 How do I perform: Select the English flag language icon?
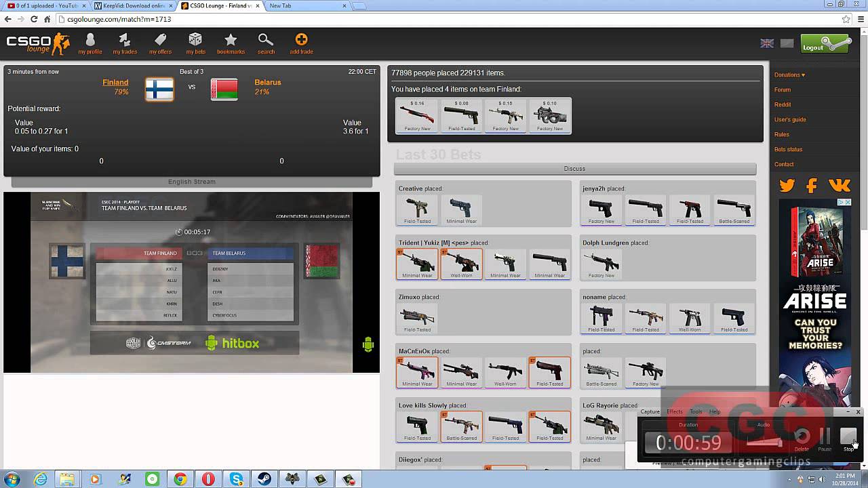(767, 43)
